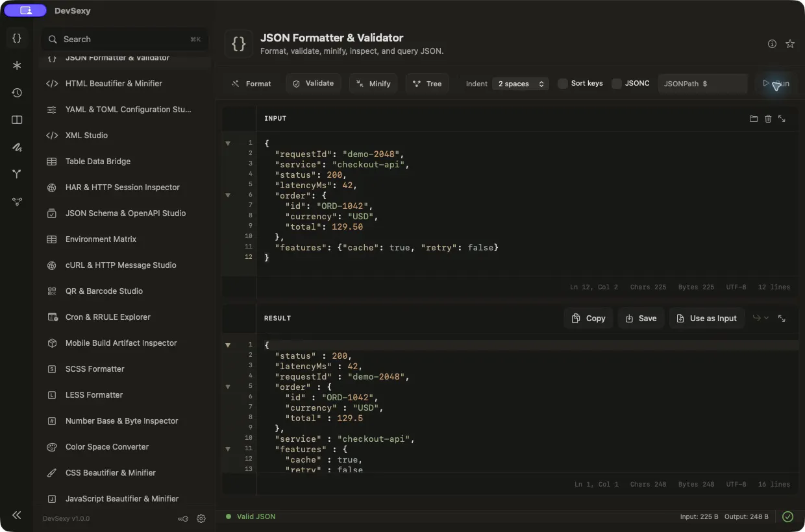Collapse the "order" block at RESULT line 4

click(x=228, y=387)
